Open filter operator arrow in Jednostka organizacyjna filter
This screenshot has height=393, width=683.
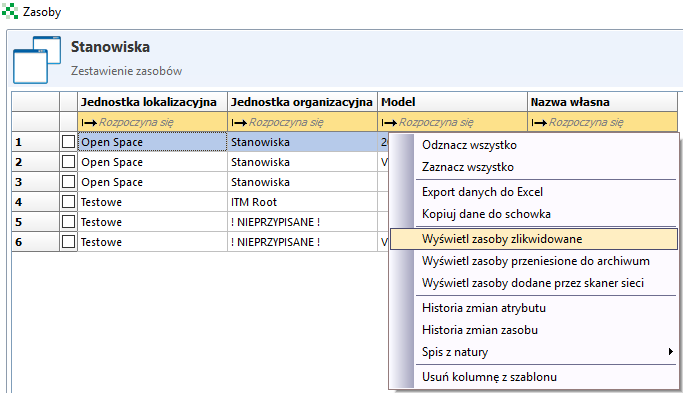239,123
